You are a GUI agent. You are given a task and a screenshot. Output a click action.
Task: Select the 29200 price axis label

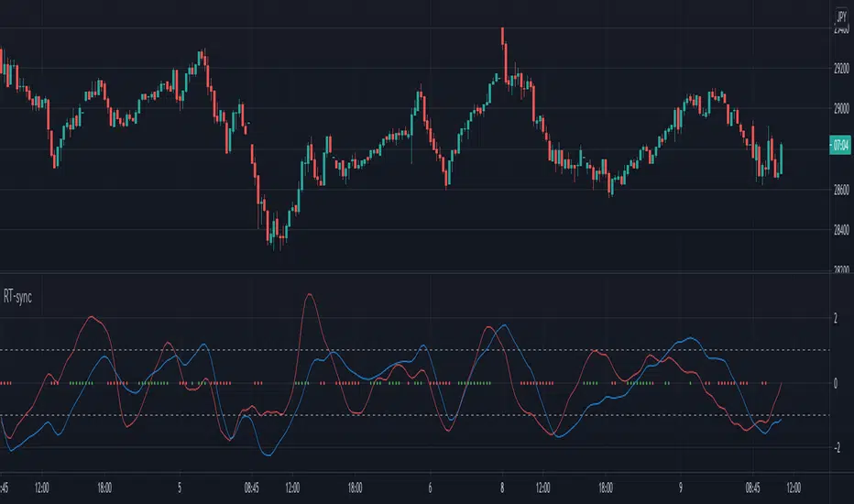841,69
